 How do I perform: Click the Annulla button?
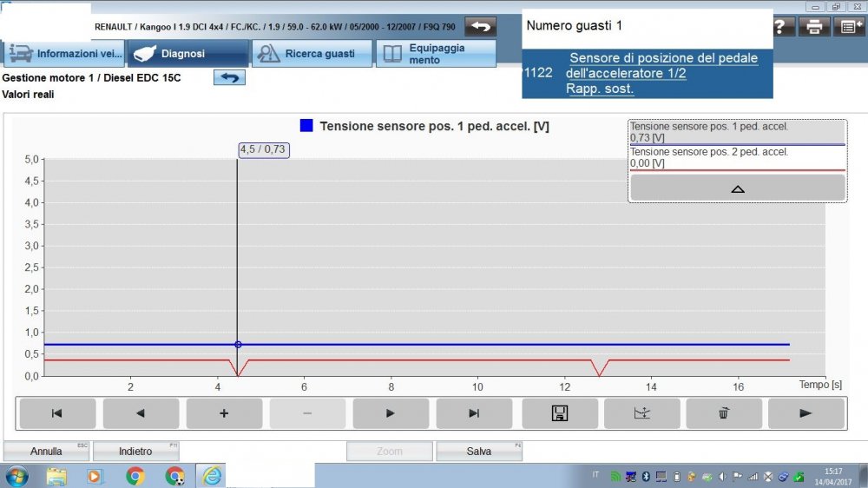[47, 452]
